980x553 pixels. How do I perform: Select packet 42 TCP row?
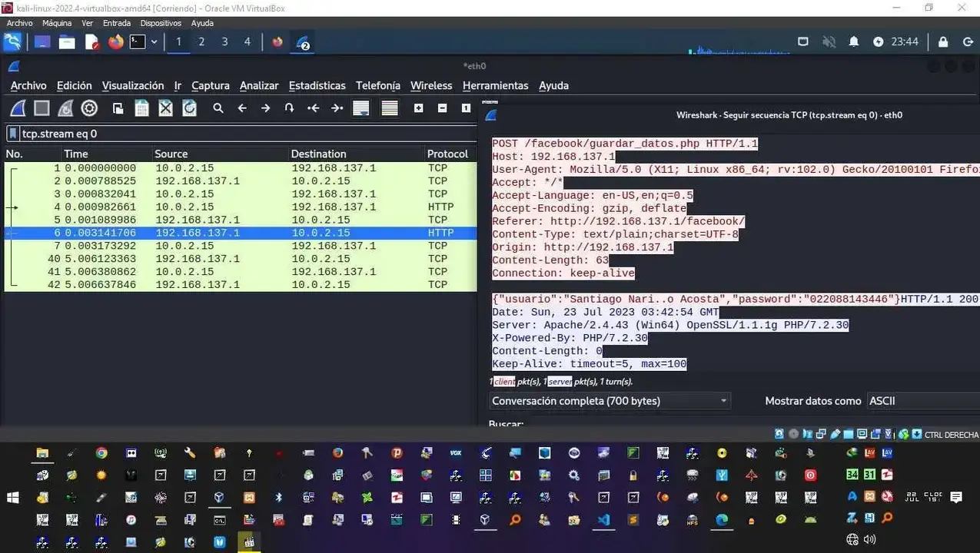pos(241,284)
